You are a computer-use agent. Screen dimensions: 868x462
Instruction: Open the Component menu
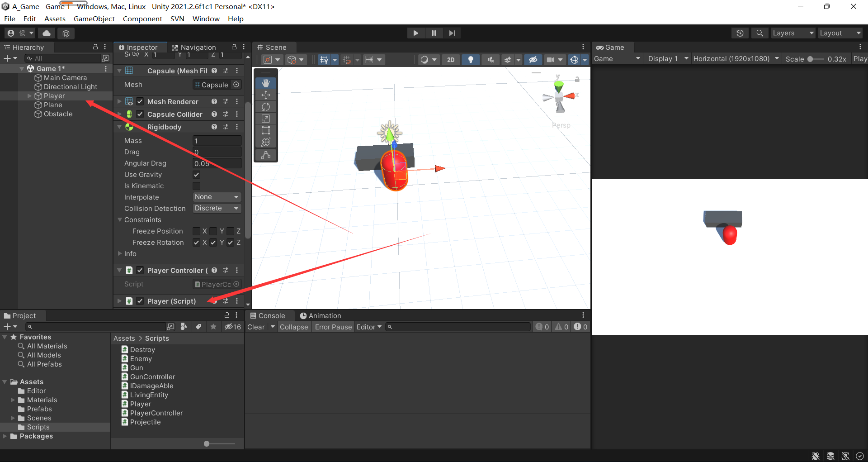point(142,19)
